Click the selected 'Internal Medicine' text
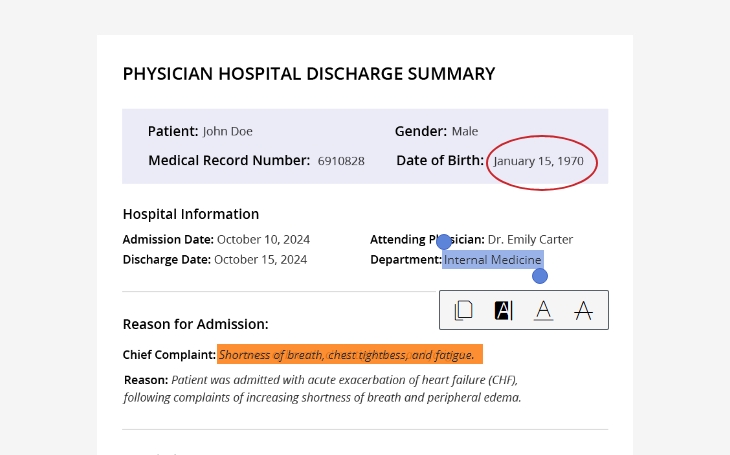The image size is (730, 455). (493, 260)
